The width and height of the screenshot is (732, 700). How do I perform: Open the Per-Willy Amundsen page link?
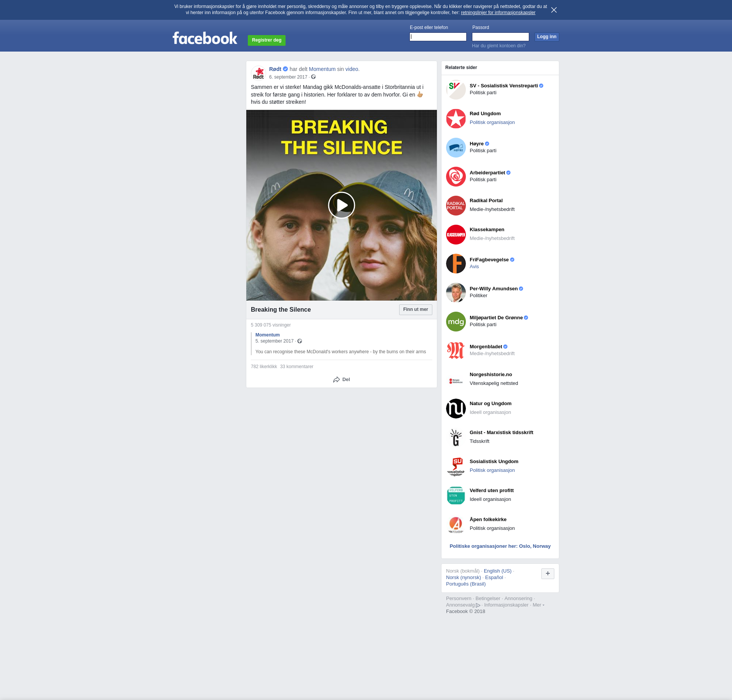coord(494,289)
